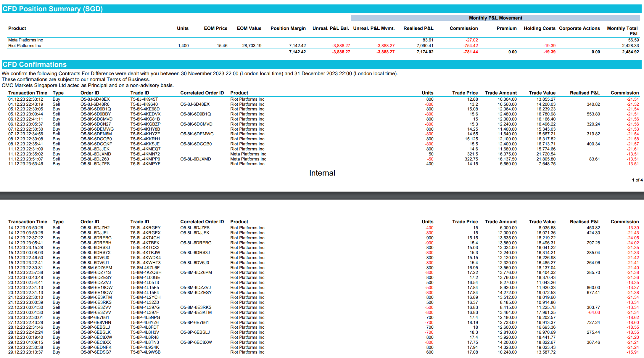644x358 pixels.
Task: Click 'Meta Platforms Inc' in position summary
Action: click(x=25, y=40)
